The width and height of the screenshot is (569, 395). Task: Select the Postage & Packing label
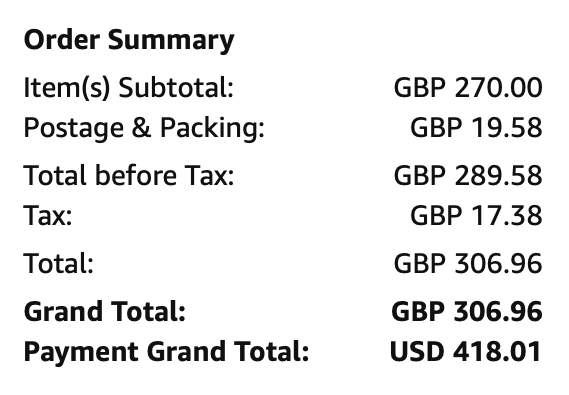pos(144,129)
